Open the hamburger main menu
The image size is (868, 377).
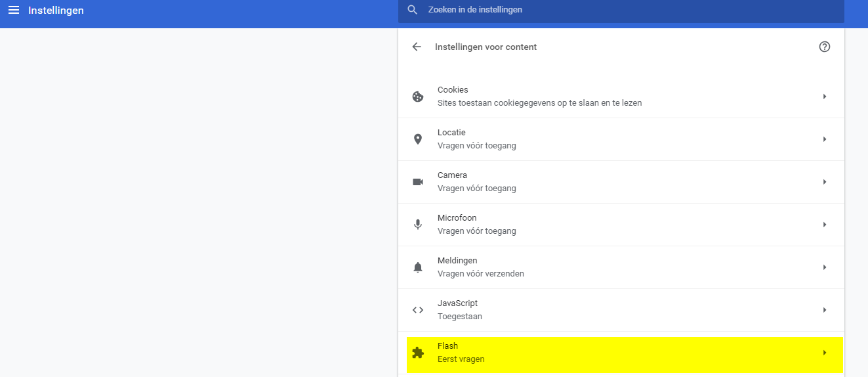tap(14, 11)
